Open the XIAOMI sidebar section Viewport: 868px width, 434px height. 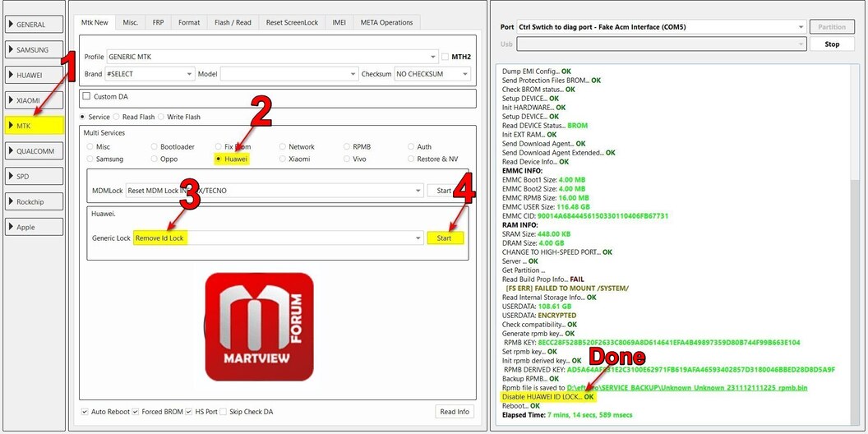click(34, 101)
